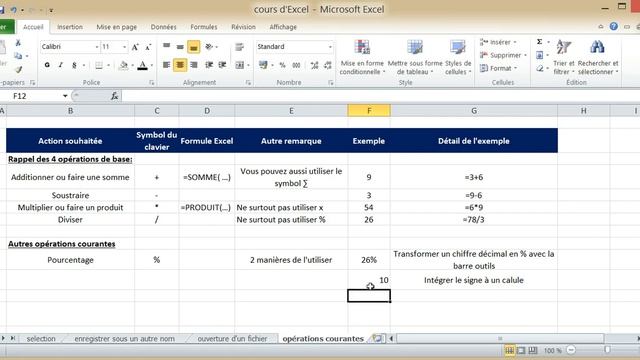
Task: Open text orientation options
Action: 209,47
